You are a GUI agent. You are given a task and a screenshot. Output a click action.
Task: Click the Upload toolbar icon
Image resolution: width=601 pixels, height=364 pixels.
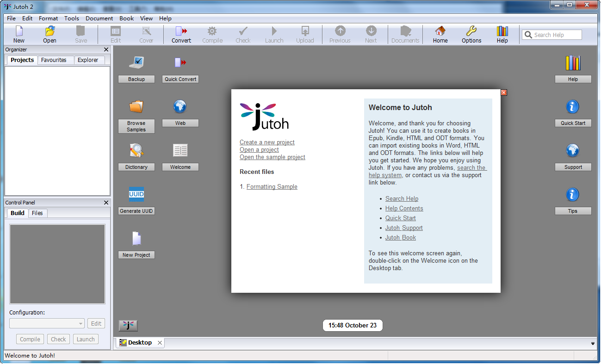(305, 31)
